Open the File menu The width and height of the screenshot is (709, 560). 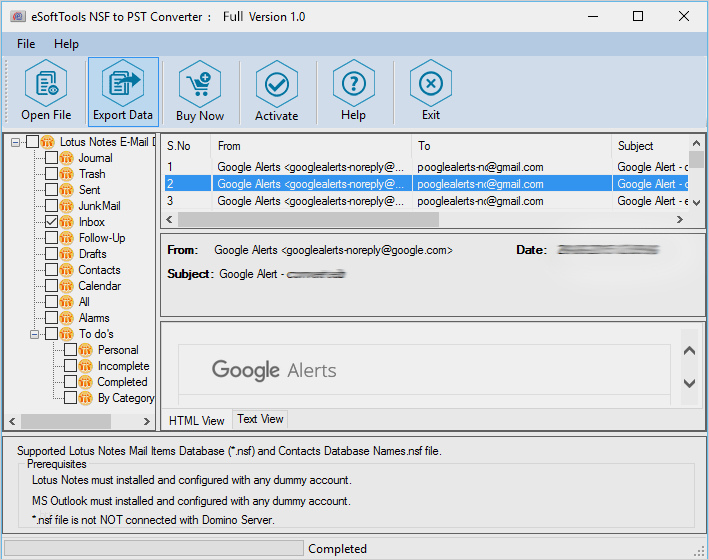pyautogui.click(x=26, y=44)
